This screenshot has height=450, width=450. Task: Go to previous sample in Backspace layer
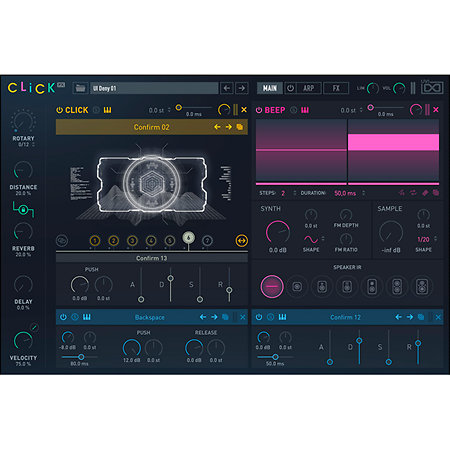coord(203,317)
